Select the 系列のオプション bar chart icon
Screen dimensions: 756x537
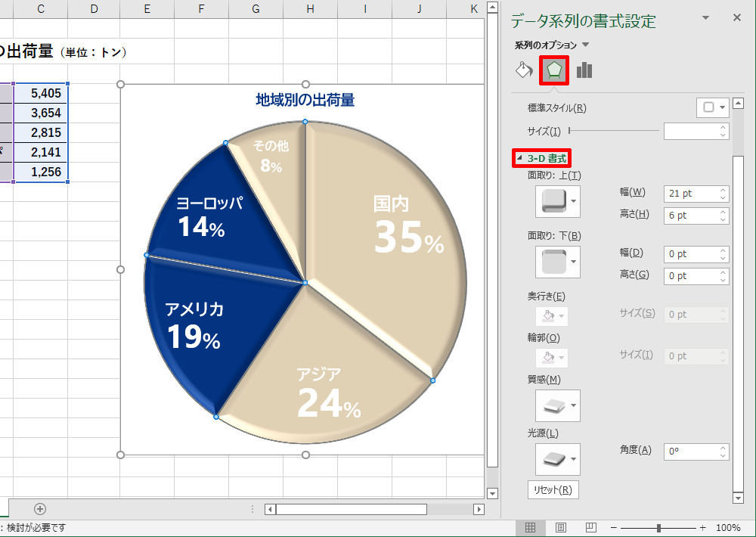583,69
